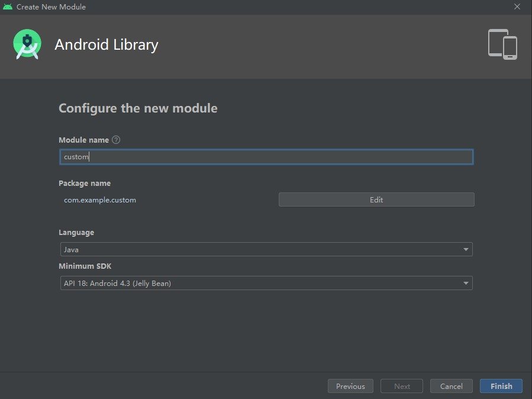Click the Package name label

coord(85,183)
